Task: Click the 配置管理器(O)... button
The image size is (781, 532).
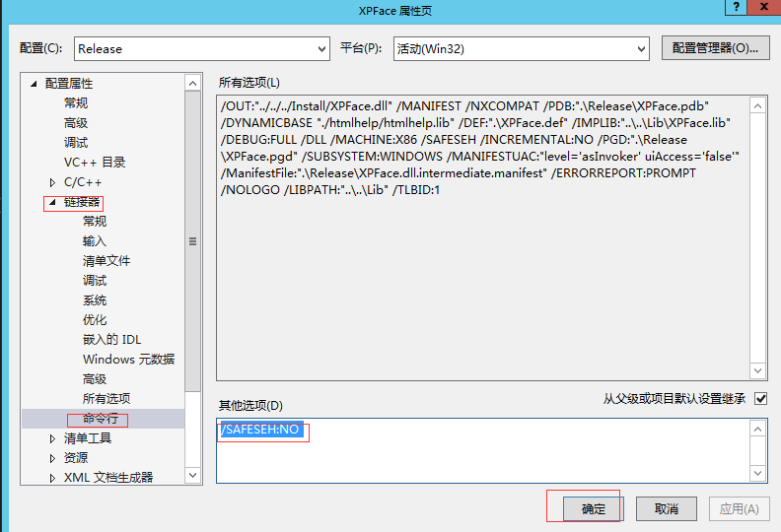Action: pyautogui.click(x=715, y=48)
